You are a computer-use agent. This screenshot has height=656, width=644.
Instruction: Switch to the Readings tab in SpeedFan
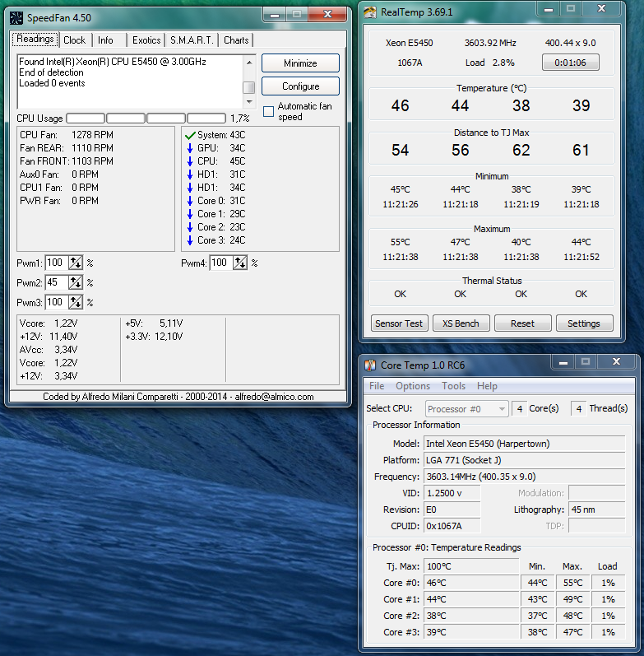pos(35,39)
